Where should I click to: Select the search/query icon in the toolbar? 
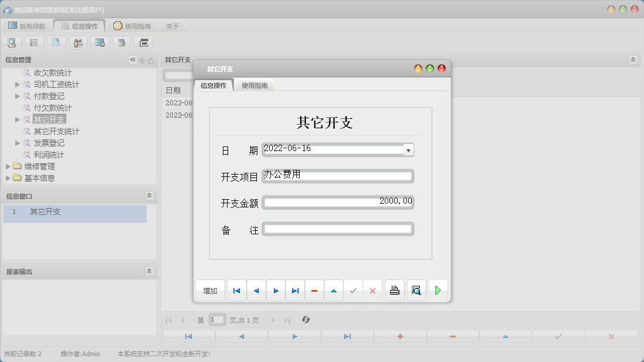coord(12,42)
